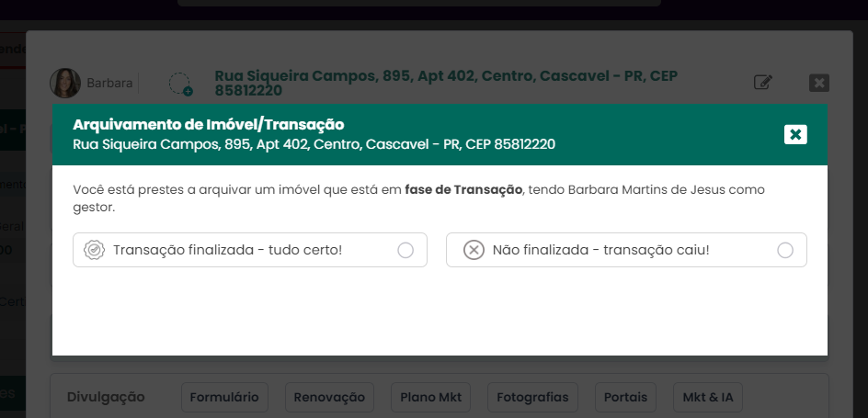Select radio for Não finalizada option
Image resolution: width=868 pixels, height=418 pixels.
coord(785,251)
